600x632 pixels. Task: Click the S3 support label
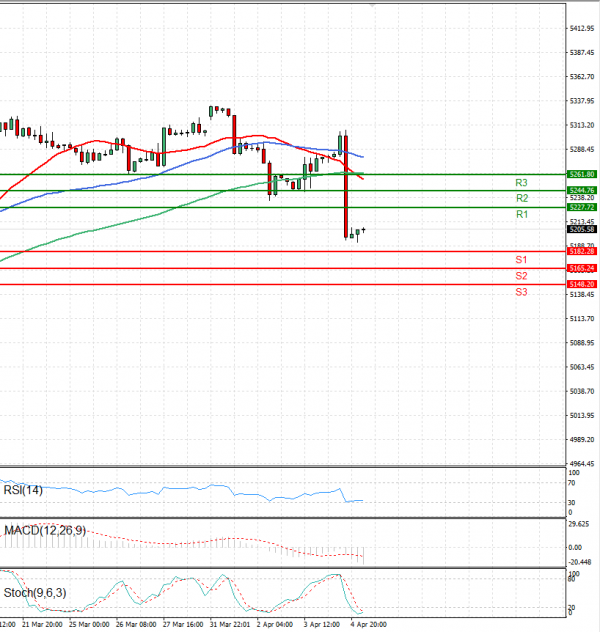(521, 292)
